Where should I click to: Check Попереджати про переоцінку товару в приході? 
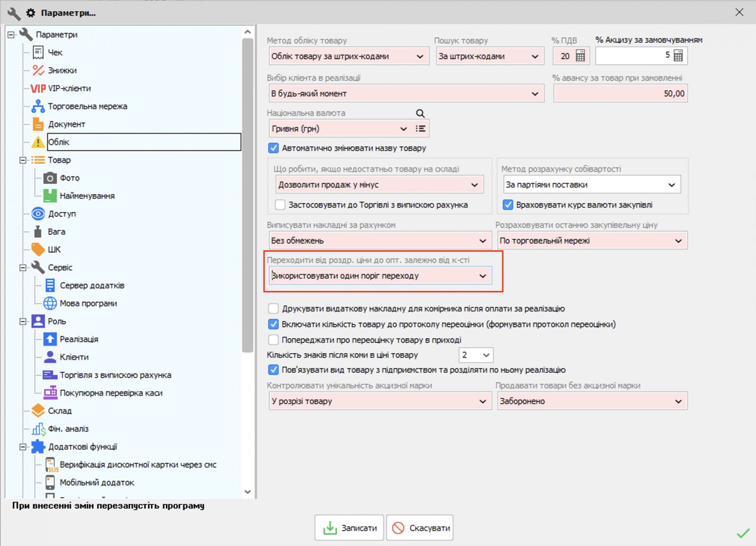tap(274, 340)
